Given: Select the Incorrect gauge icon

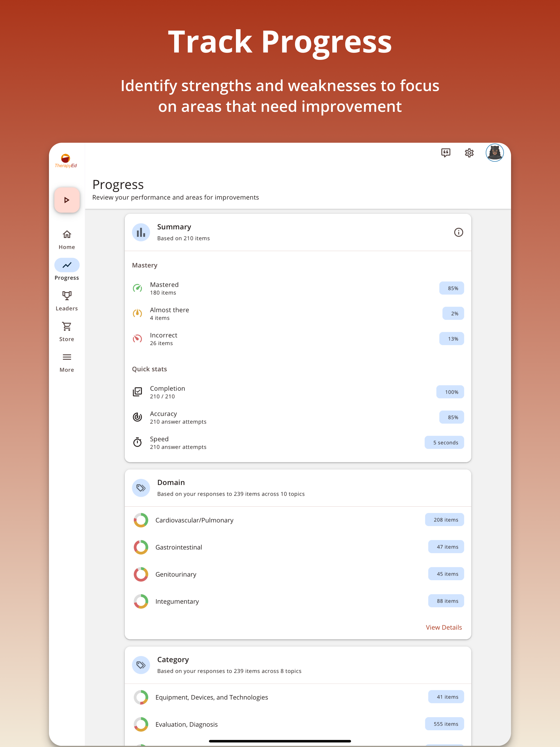Looking at the screenshot, I should [138, 339].
